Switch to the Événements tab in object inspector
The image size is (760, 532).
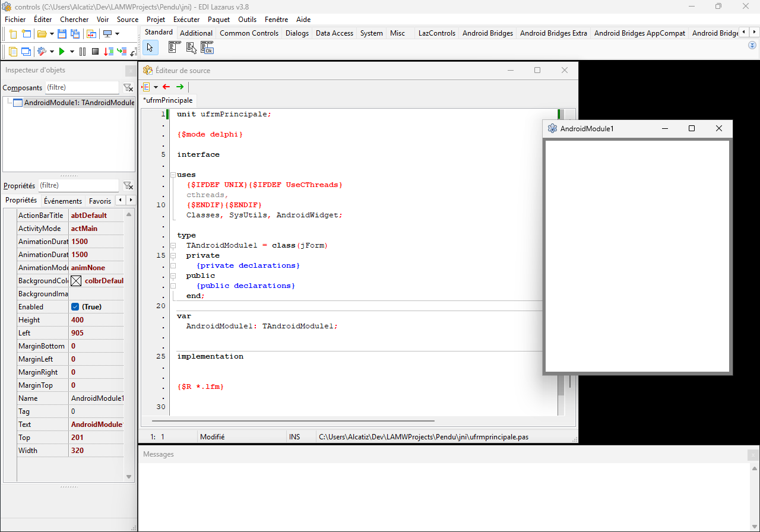(63, 201)
